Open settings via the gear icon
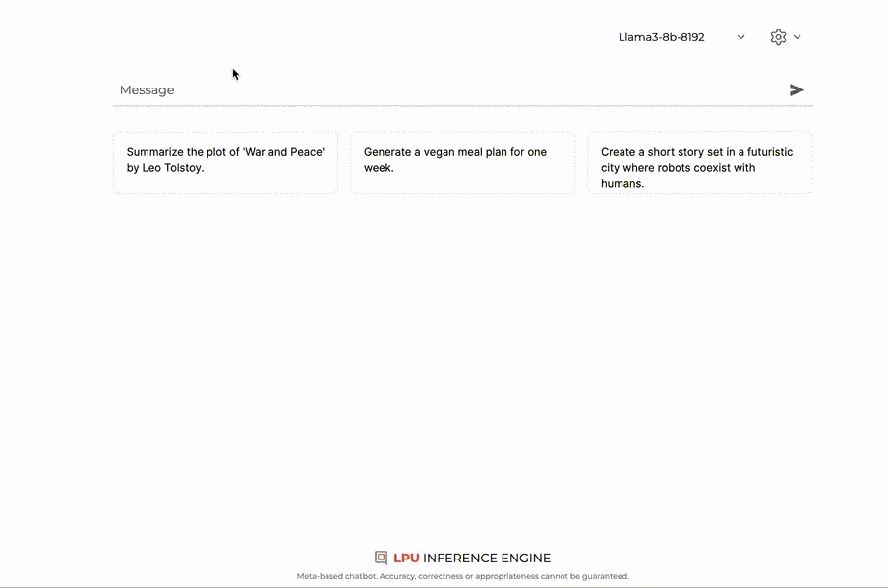This screenshot has width=888, height=588. click(x=778, y=37)
